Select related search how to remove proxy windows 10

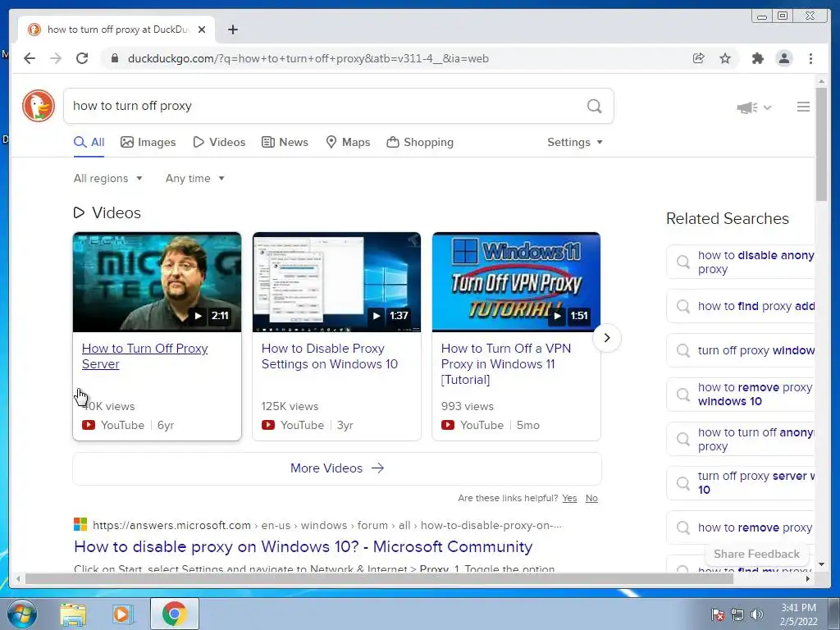741,395
